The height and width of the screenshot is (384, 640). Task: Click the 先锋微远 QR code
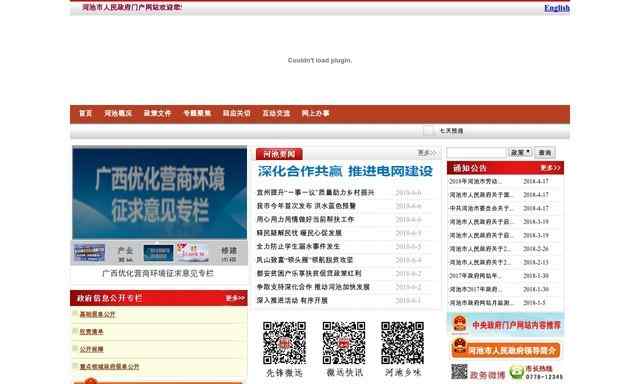point(284,342)
